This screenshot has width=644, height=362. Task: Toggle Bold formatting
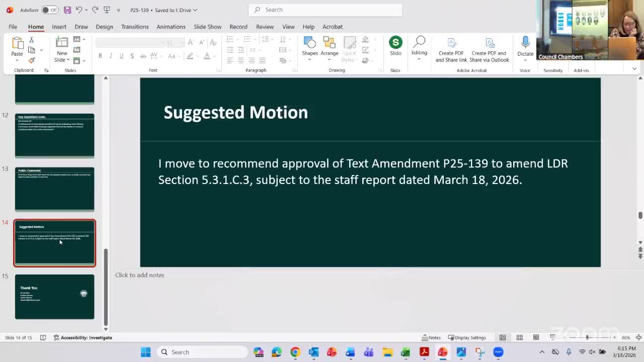coord(100,56)
